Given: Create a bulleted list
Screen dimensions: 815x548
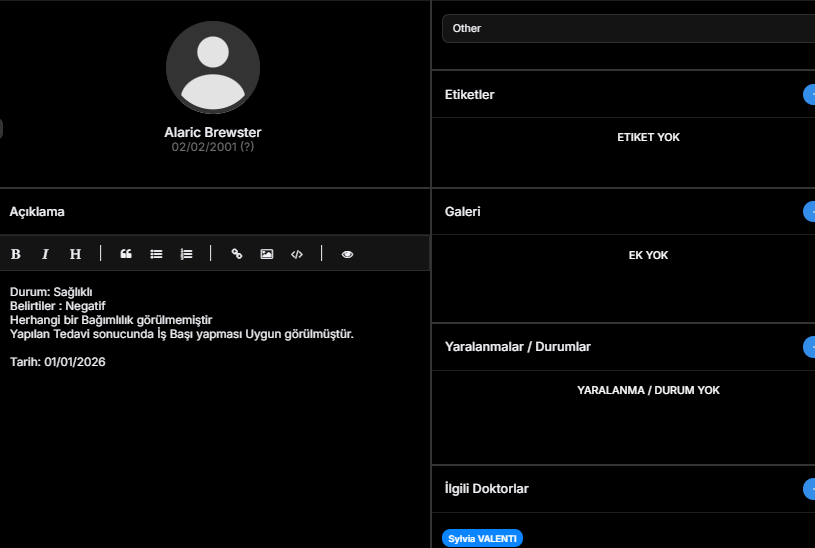Looking at the screenshot, I should click(x=156, y=254).
